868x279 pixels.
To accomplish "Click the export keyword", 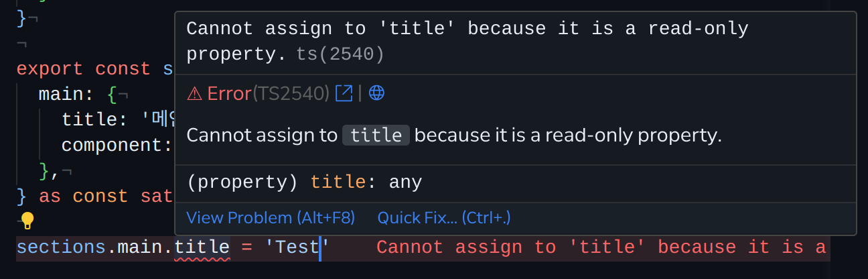I will point(50,69).
